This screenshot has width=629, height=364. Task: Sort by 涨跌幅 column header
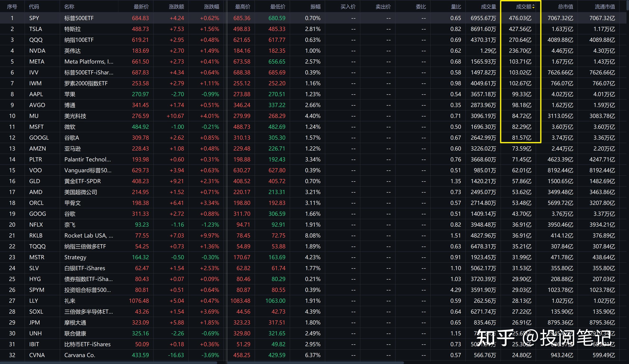coord(211,7)
